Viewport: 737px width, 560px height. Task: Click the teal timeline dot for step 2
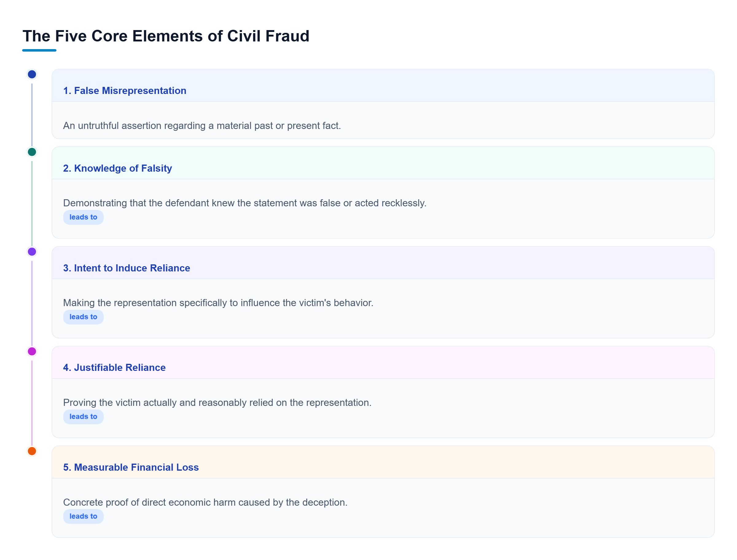click(x=32, y=152)
